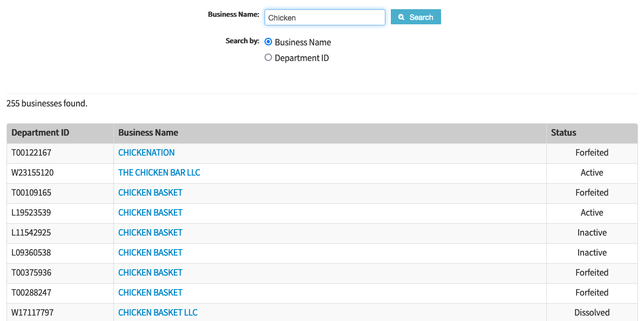This screenshot has width=644, height=321.
Task: Click the department ID W17117797
Action: [32, 312]
